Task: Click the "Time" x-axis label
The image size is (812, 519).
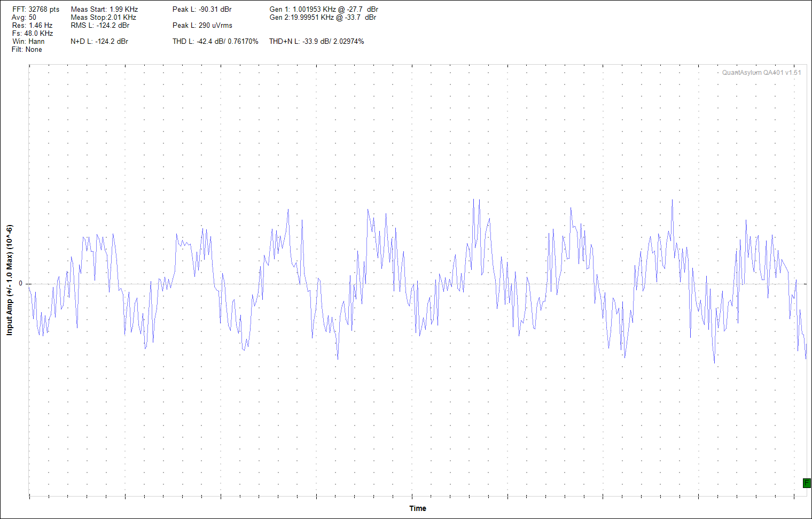Action: pos(418,508)
